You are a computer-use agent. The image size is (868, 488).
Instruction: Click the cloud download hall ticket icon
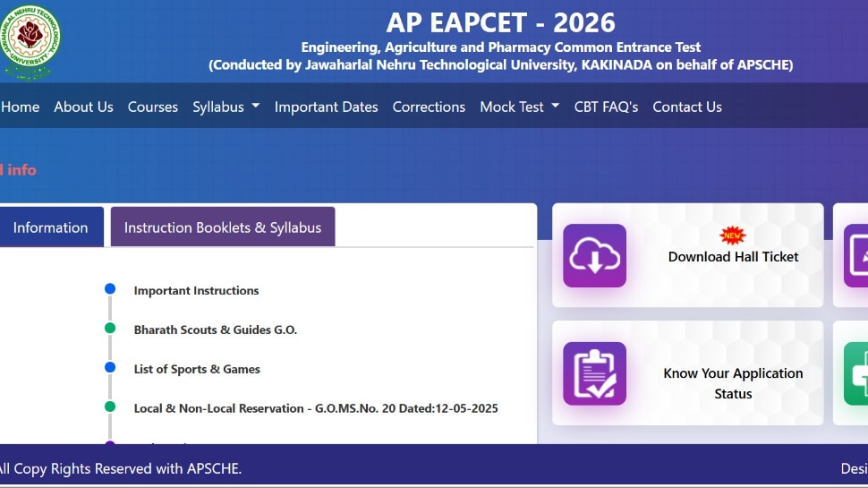click(594, 256)
